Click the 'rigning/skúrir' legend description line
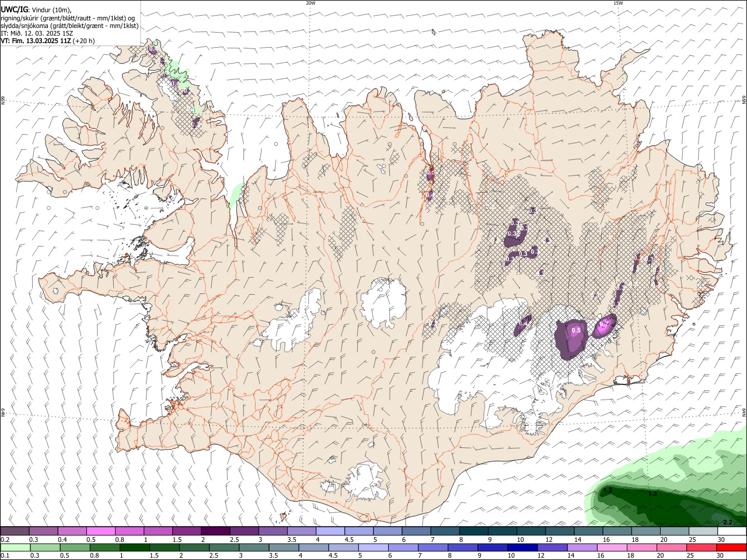Viewport: 747px width, 560px height. click(x=68, y=18)
